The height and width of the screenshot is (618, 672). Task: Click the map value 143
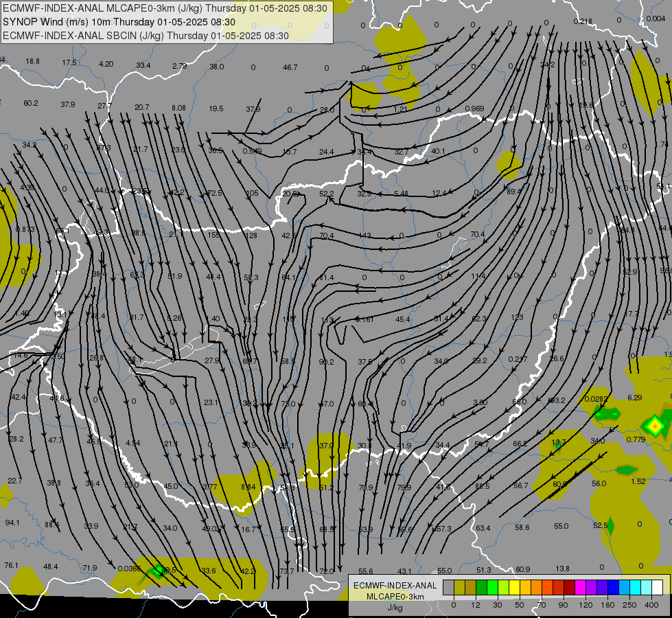364,236
